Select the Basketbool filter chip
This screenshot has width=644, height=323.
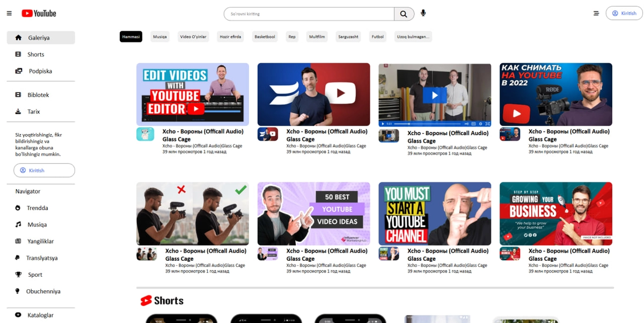(265, 36)
